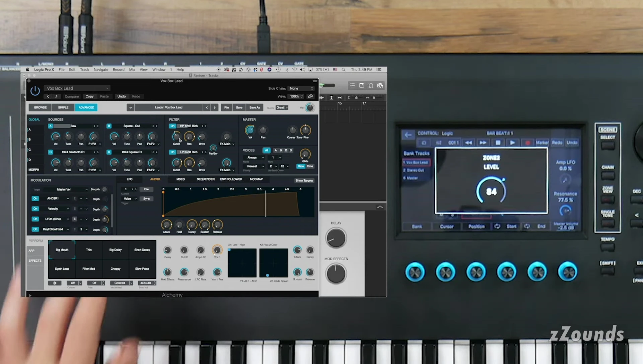
Task: Enable source A toggle for Saw
Action: click(x=50, y=126)
